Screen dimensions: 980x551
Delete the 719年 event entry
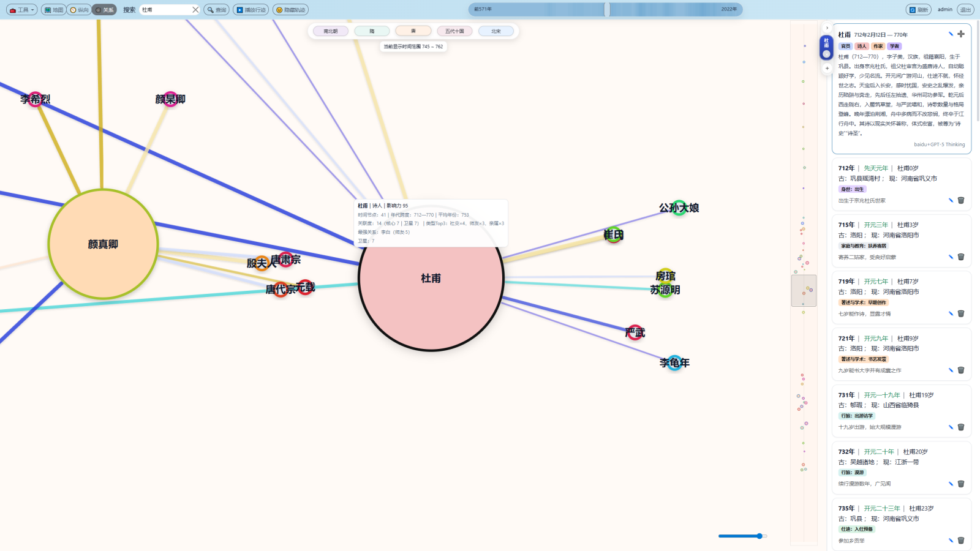961,313
